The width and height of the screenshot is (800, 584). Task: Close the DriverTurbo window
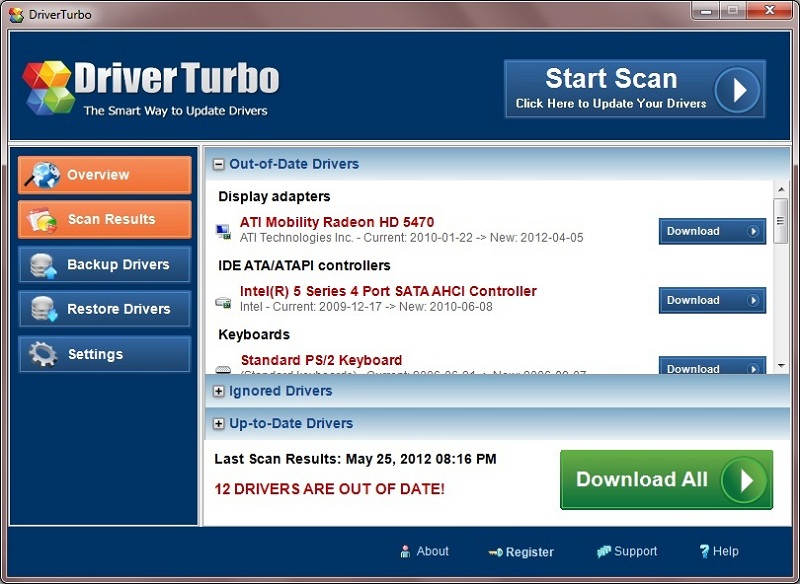coord(769,11)
